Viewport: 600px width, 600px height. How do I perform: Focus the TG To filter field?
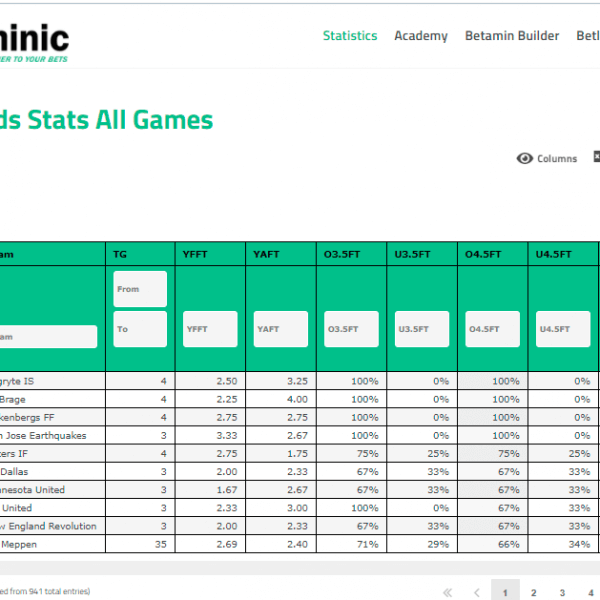pos(140,329)
